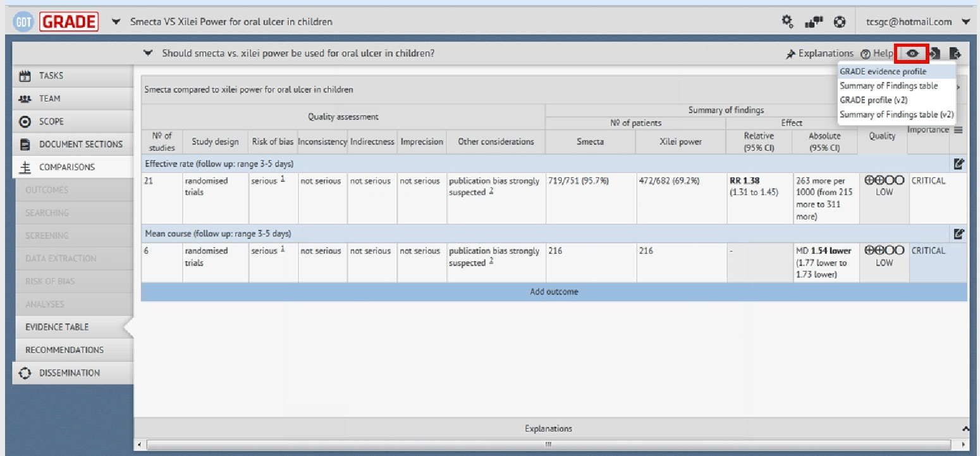Click the GDT round logo icon

point(24,22)
